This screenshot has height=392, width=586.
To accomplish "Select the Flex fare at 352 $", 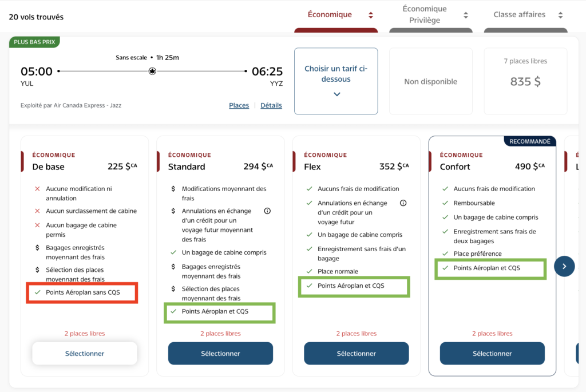I will [x=356, y=354].
